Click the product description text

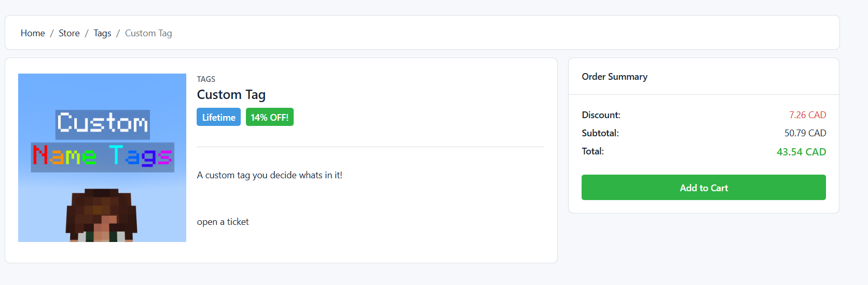click(x=270, y=175)
